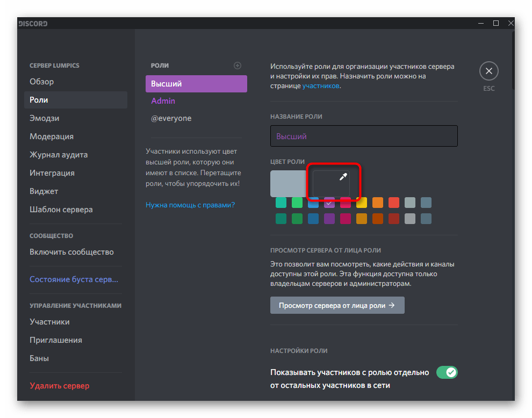
Task: Click the участников link
Action: (320, 85)
